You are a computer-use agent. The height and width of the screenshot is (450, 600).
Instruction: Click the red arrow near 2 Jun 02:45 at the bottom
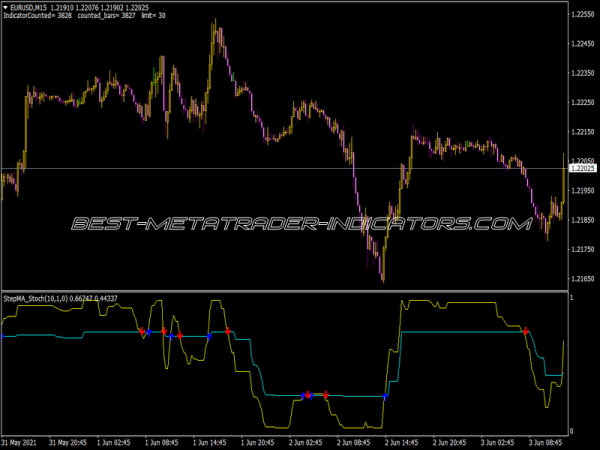(308, 395)
